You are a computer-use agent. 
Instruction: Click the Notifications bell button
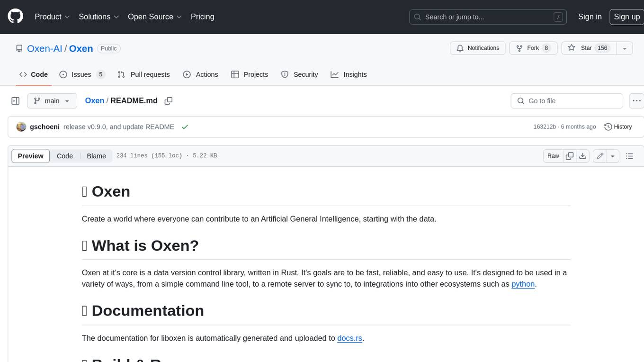(477, 48)
